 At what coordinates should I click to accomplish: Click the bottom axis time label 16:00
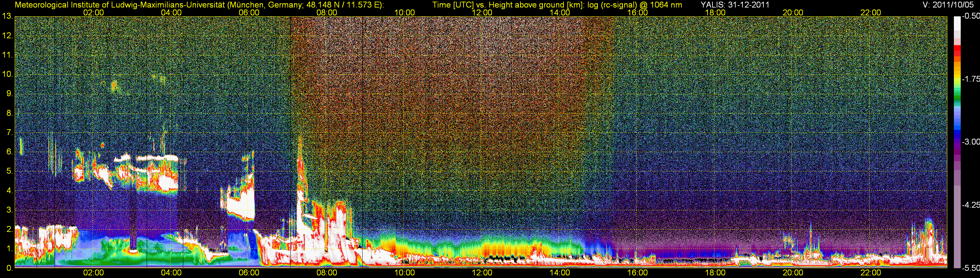638,273
